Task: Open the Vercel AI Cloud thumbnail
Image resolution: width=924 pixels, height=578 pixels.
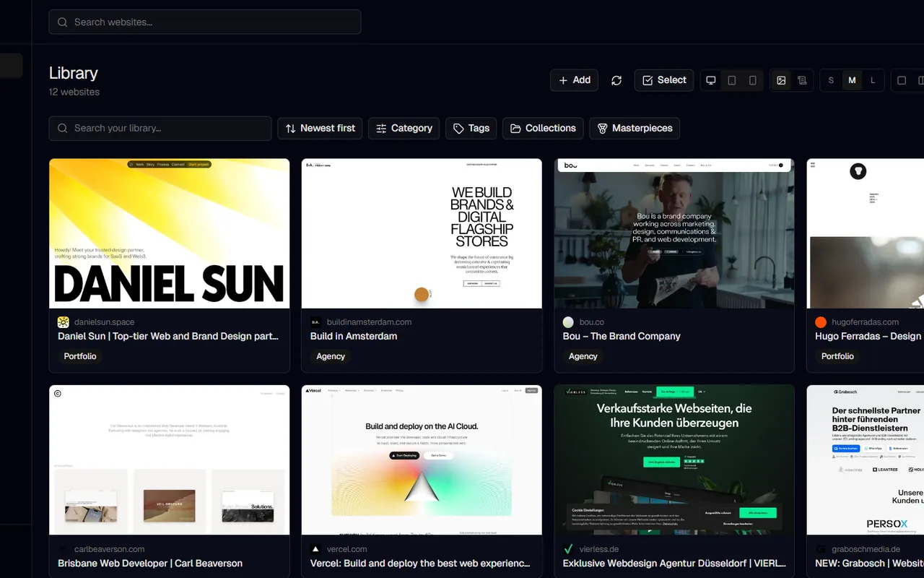Action: 422,460
